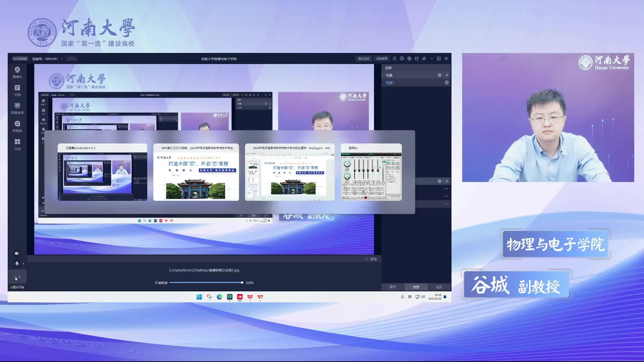Image resolution: width=644 pixels, height=362 pixels.
Task: Toggle the microphone in left sidebar
Action: click(17, 264)
